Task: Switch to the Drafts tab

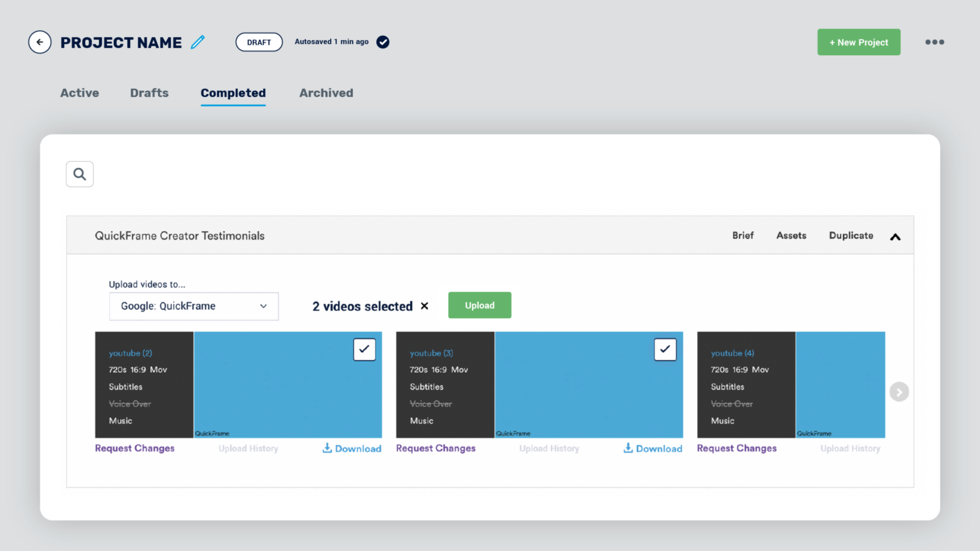Action: pos(149,93)
